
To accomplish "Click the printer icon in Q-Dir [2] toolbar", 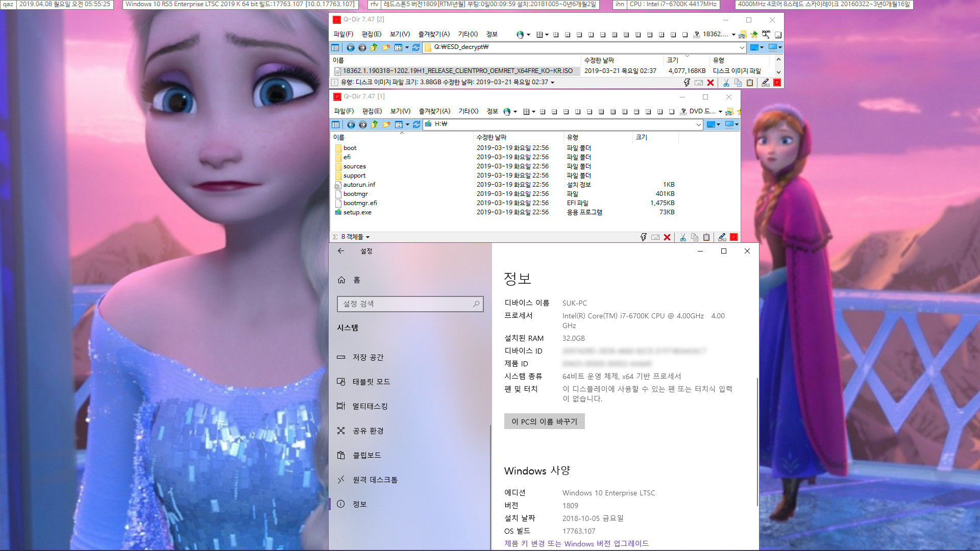I will tap(743, 34).
